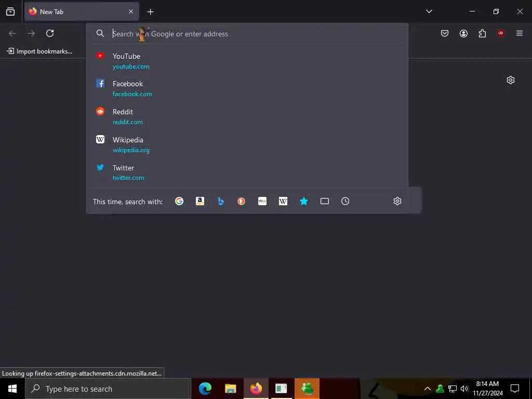Search this time with Wikipedia
The height and width of the screenshot is (399, 532).
pyautogui.click(x=283, y=201)
